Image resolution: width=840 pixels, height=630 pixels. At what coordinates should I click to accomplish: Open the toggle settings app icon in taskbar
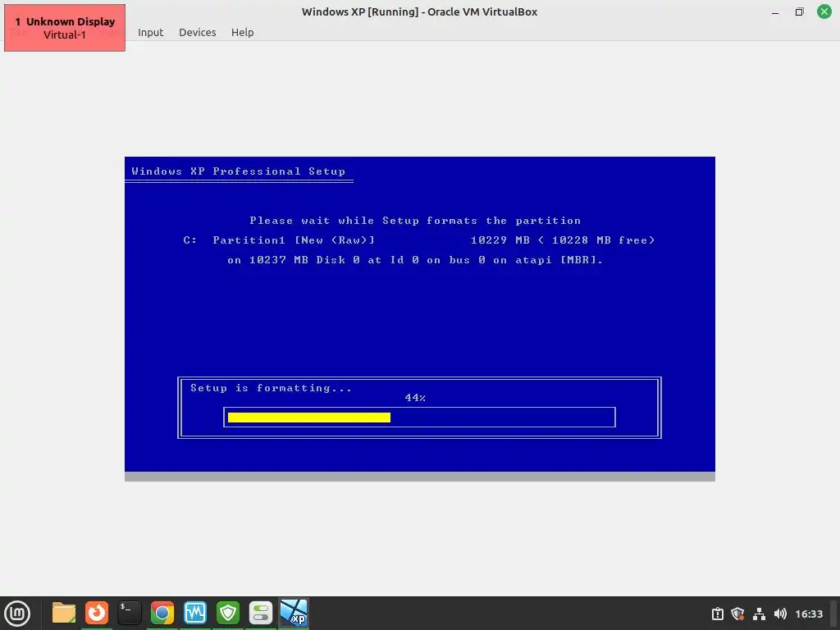pos(261,614)
